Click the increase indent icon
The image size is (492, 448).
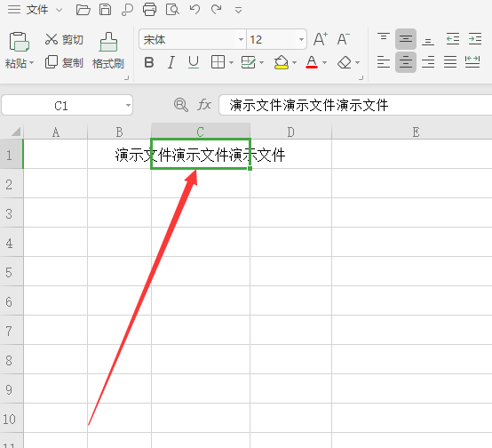click(475, 39)
